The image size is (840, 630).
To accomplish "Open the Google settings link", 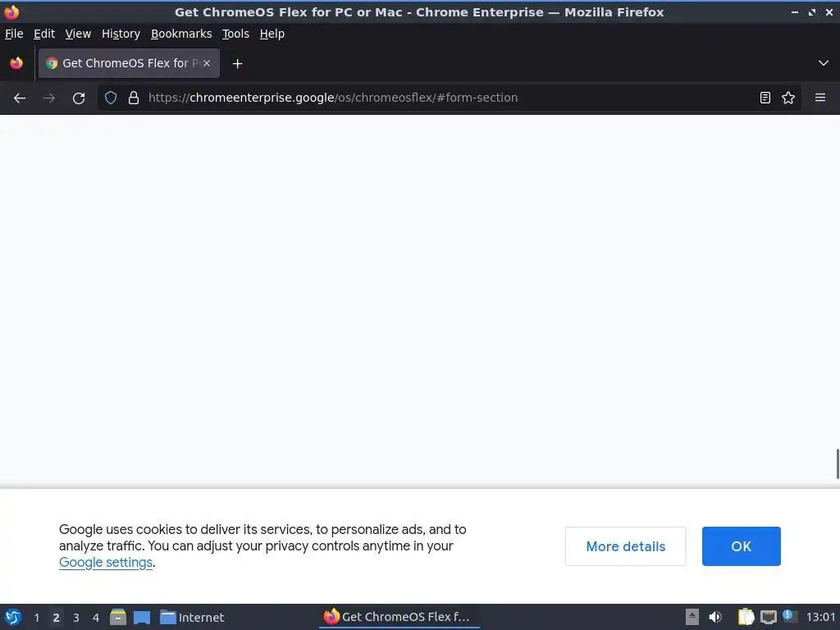I will tap(106, 563).
